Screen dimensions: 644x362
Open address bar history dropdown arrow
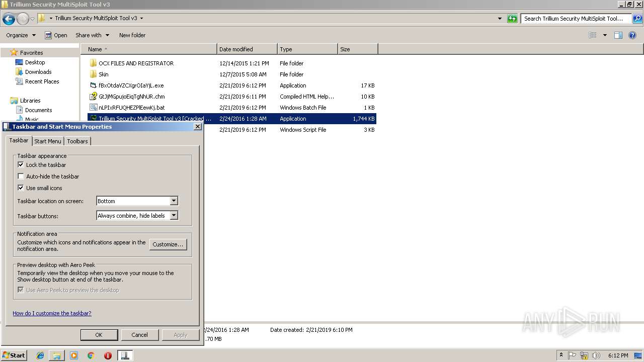[x=500, y=19]
